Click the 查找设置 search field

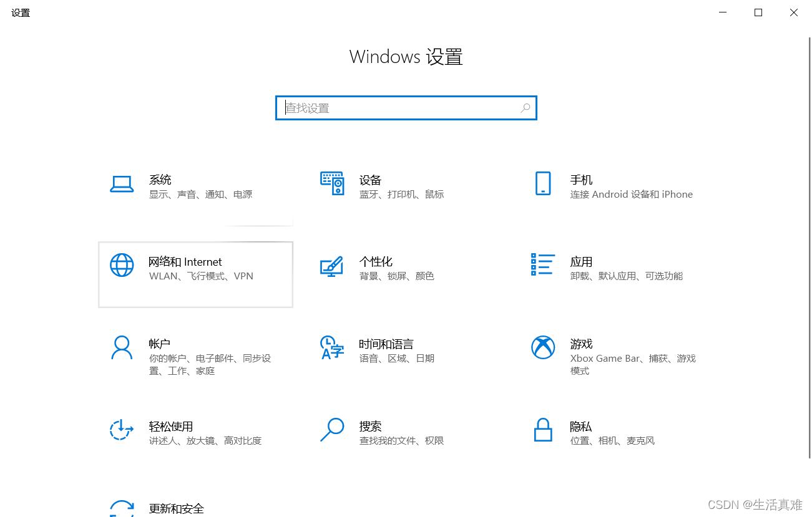406,108
